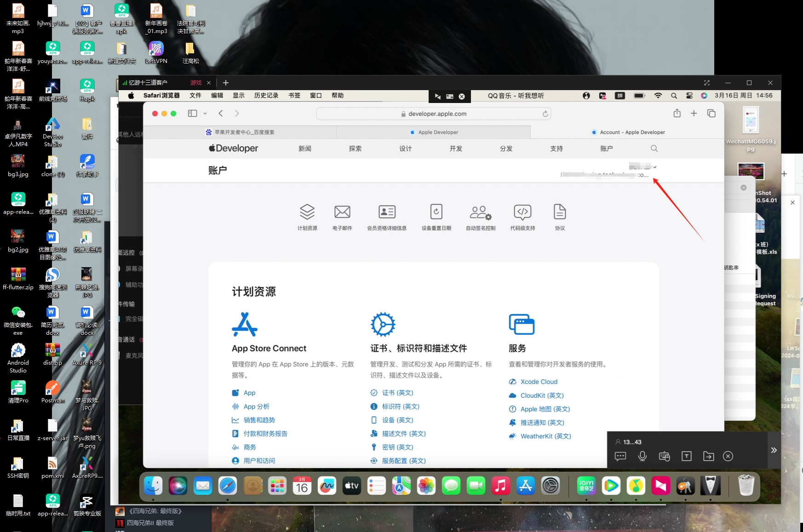Open the 自动签名控制 icon
Image resolution: width=803 pixels, height=532 pixels.
[x=481, y=212]
